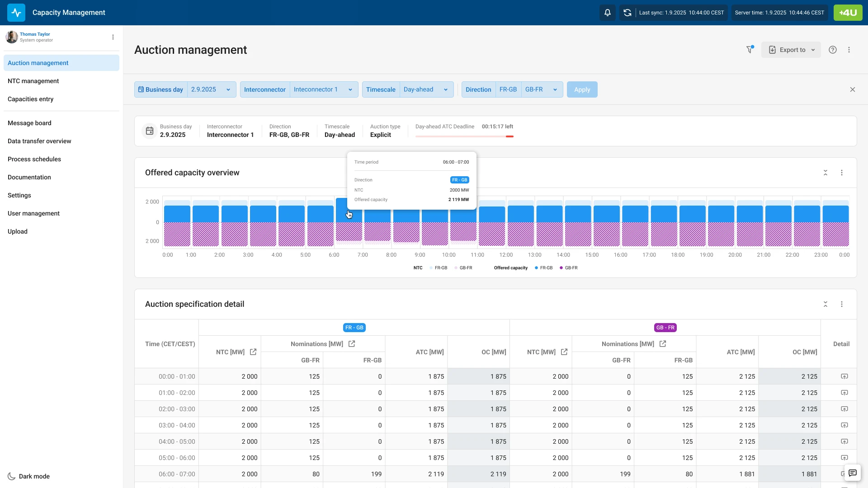Open detail for 05:00 - 06:00 row
The width and height of the screenshot is (868, 488).
click(x=844, y=458)
